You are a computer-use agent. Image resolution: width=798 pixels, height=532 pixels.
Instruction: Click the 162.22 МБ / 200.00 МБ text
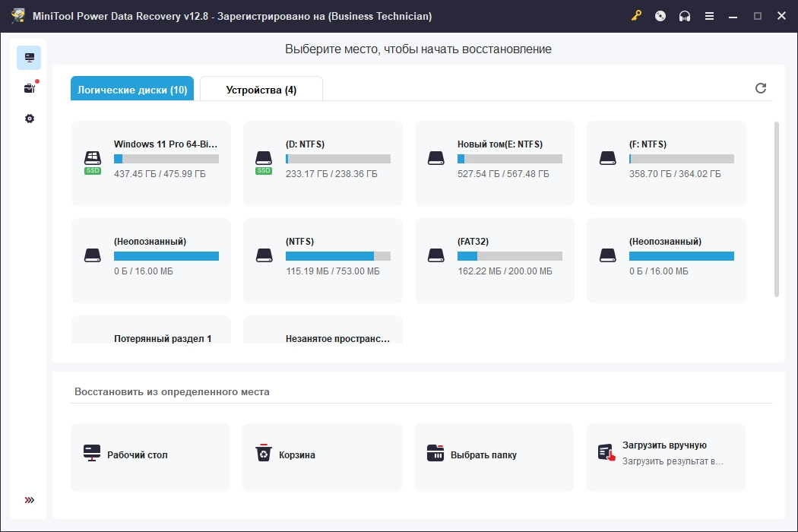coord(505,271)
